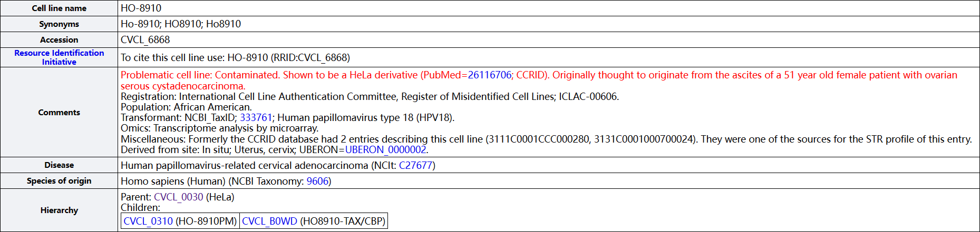Click the ICLAC-00606 registration comment line

pyautogui.click(x=369, y=97)
